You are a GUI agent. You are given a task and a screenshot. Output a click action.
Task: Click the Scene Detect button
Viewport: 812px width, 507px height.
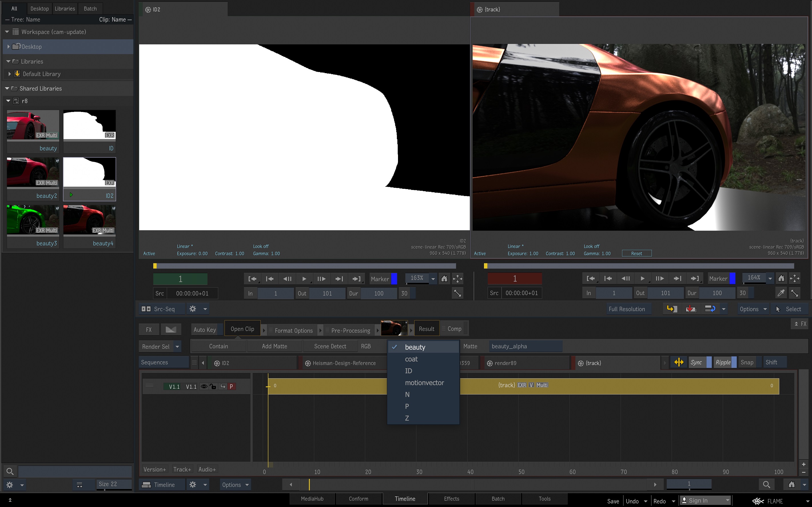click(x=330, y=346)
